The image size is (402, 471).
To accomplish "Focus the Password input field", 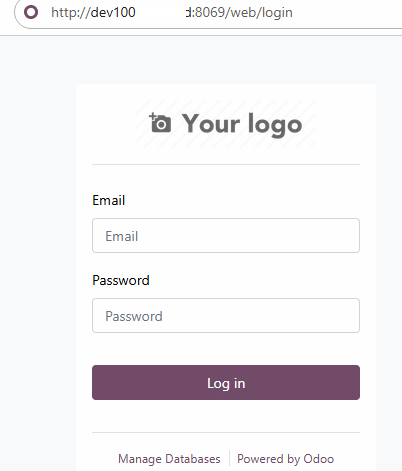I will [226, 316].
